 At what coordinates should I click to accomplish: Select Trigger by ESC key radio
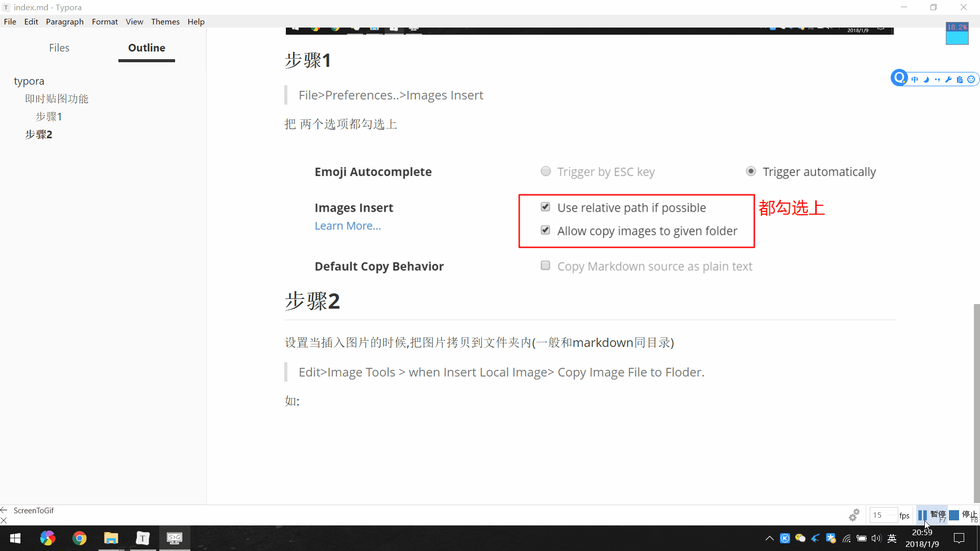pyautogui.click(x=546, y=171)
